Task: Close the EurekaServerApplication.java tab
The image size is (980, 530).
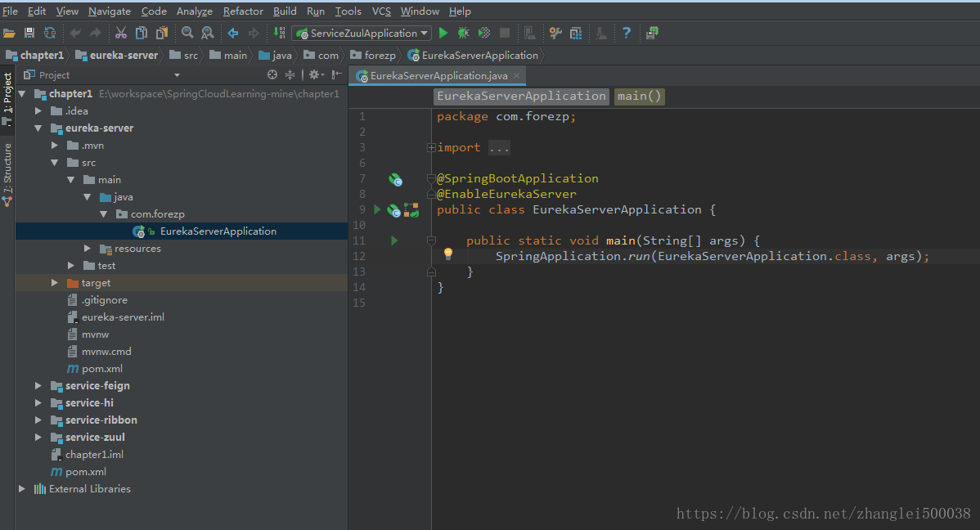Action: pos(515,74)
